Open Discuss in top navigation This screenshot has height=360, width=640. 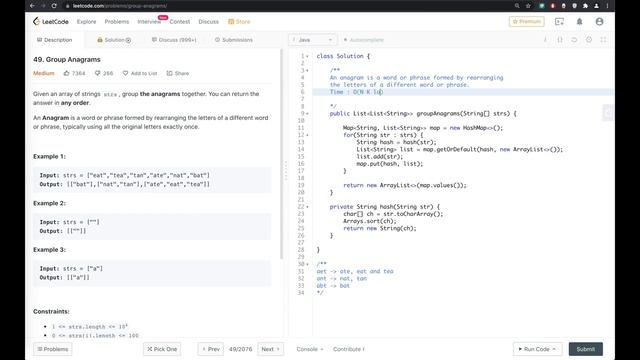tap(209, 21)
